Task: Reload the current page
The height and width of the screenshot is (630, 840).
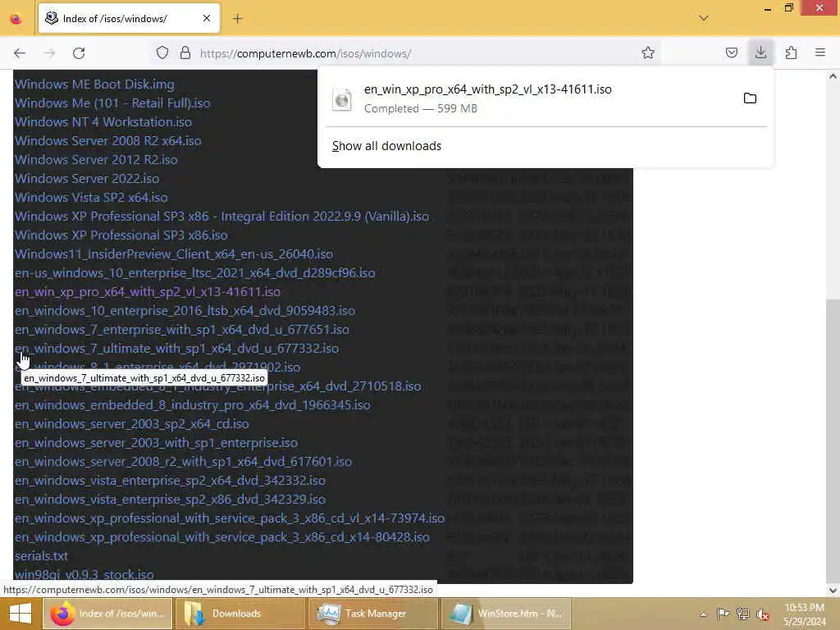Action: click(x=79, y=53)
